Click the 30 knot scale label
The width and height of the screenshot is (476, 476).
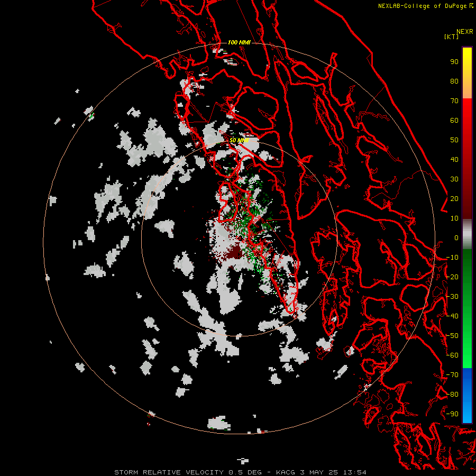[454, 179]
